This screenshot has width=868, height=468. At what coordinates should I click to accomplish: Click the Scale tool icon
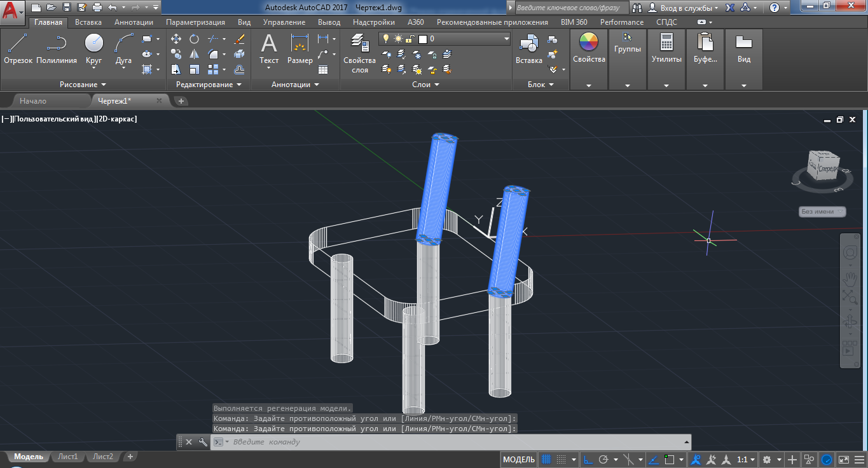click(194, 69)
